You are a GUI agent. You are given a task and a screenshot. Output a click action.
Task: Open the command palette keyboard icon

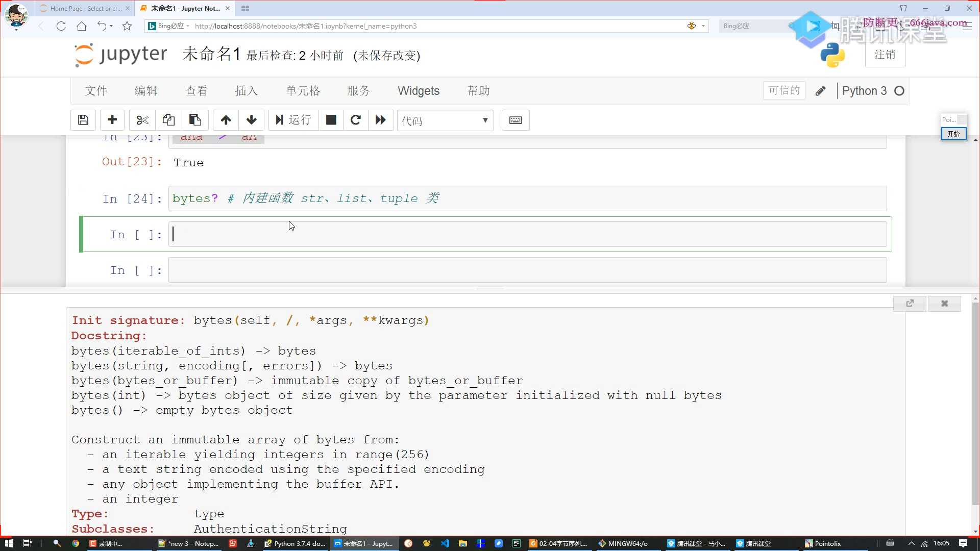[x=516, y=120]
